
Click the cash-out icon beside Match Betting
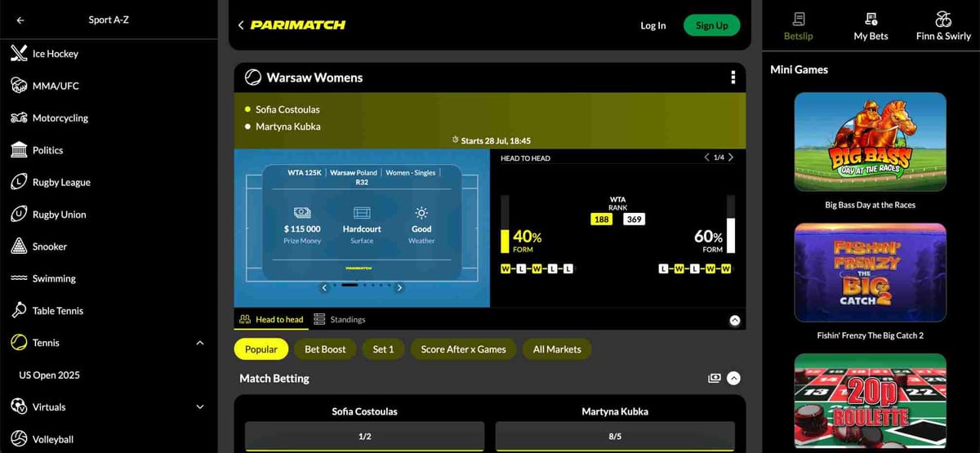pos(715,378)
